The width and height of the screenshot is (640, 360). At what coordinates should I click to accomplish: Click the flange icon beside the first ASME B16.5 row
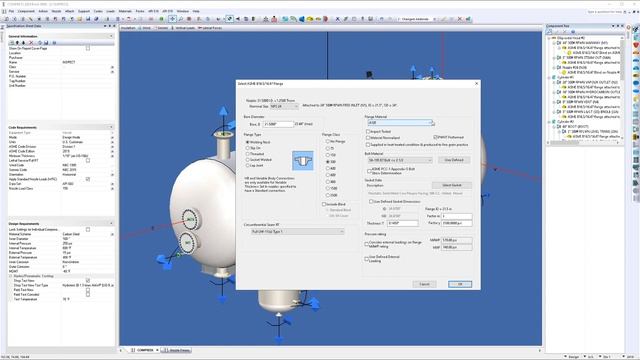tap(564, 48)
